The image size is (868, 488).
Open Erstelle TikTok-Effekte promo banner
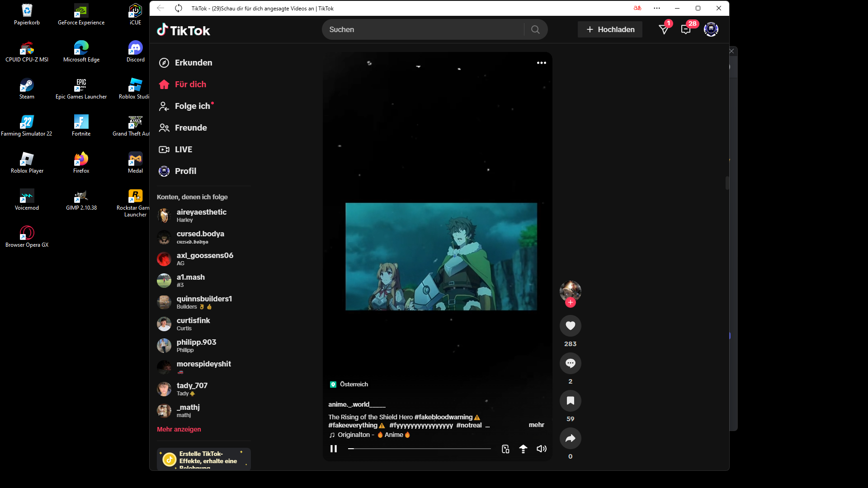click(x=203, y=459)
